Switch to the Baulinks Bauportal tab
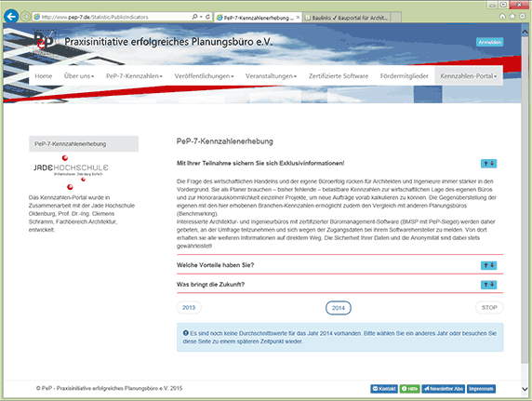 pyautogui.click(x=347, y=18)
